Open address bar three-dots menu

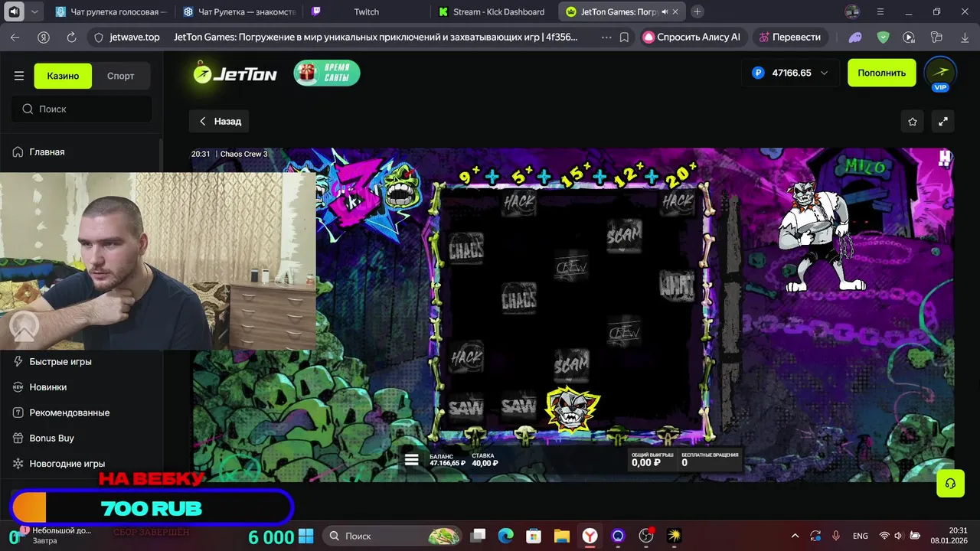click(606, 37)
